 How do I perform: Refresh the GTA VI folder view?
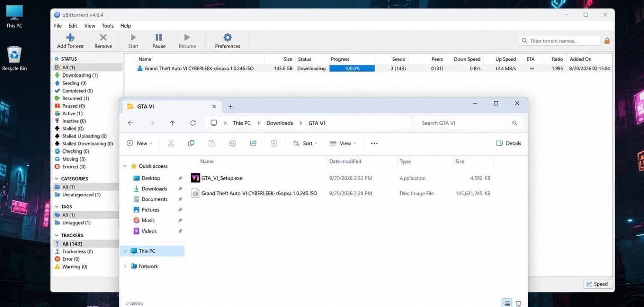[193, 123]
